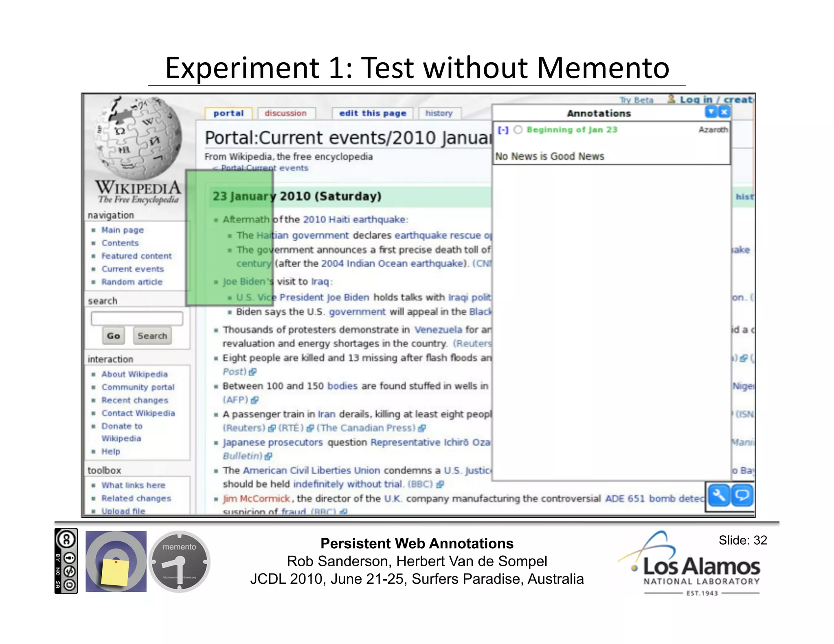Open the wrench settings tool icon
The height and width of the screenshot is (644, 834).
click(x=719, y=495)
